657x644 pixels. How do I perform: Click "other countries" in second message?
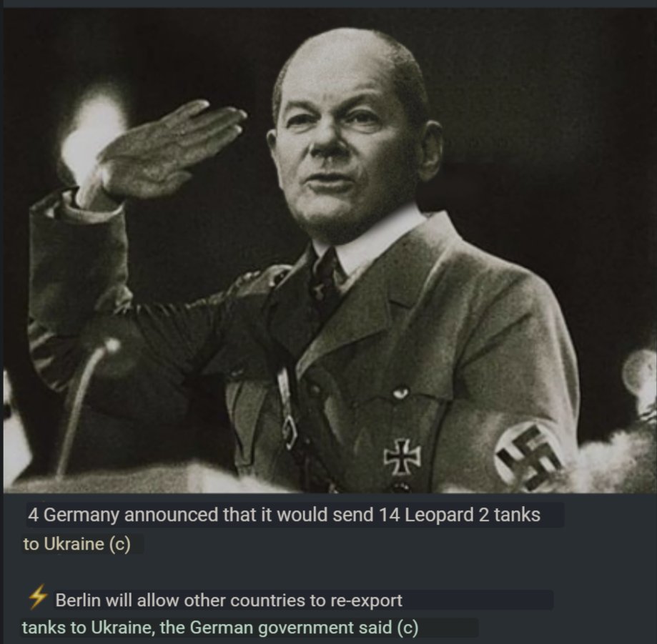[x=244, y=600]
